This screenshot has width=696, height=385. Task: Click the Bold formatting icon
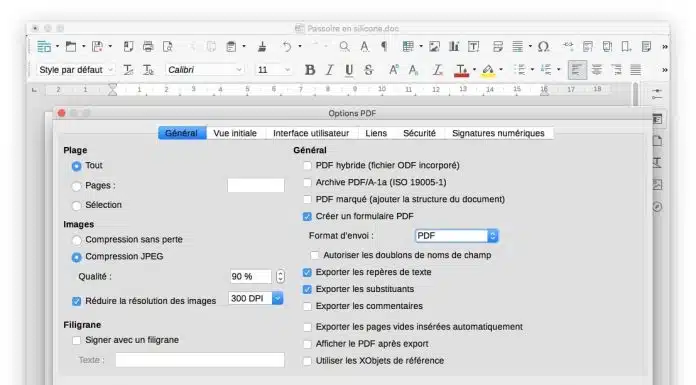[x=310, y=70]
